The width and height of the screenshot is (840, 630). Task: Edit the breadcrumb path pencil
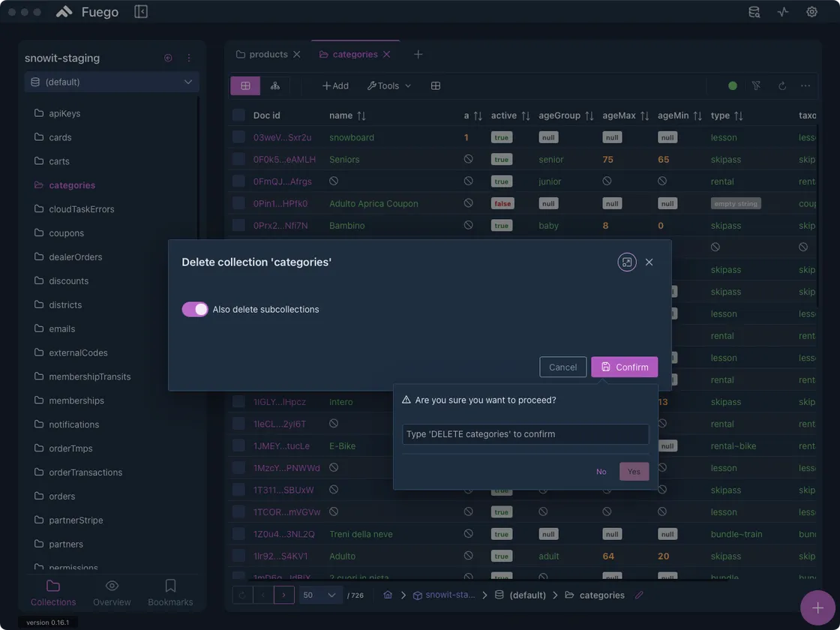click(x=639, y=595)
